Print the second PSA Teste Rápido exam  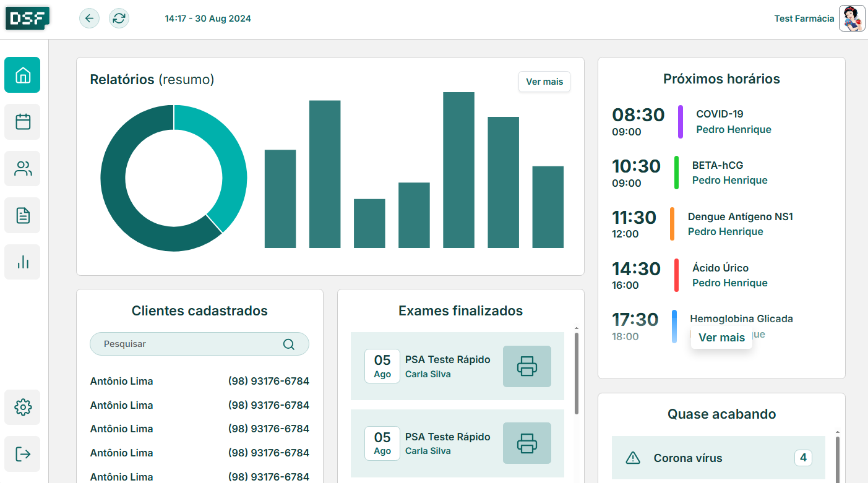click(x=526, y=443)
